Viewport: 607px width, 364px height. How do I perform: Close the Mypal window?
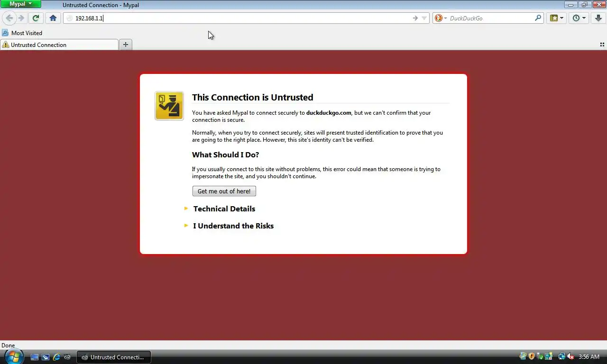tap(598, 4)
